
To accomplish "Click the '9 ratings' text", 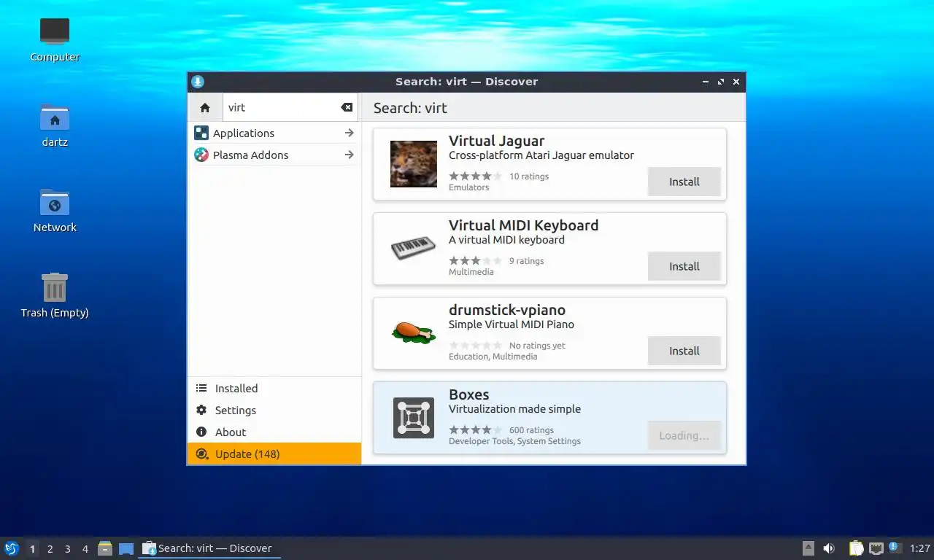I will (x=526, y=261).
